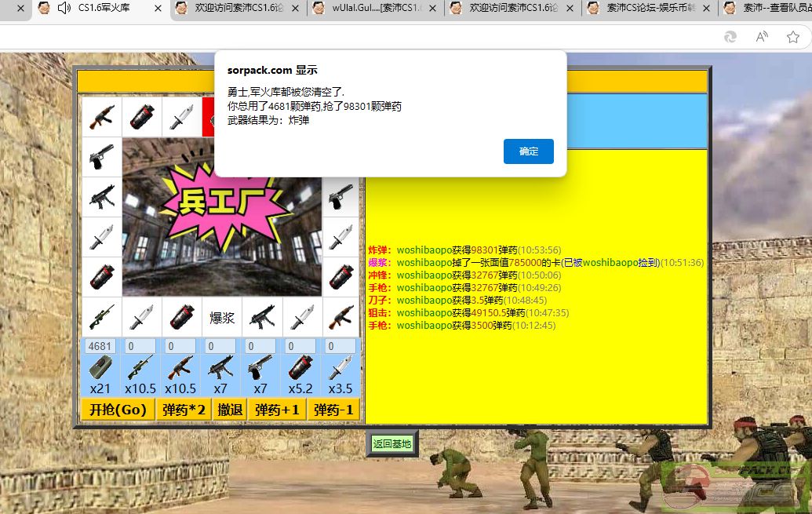Click the grenade tile in board's top row
The width and height of the screenshot is (812, 514).
pos(142,117)
